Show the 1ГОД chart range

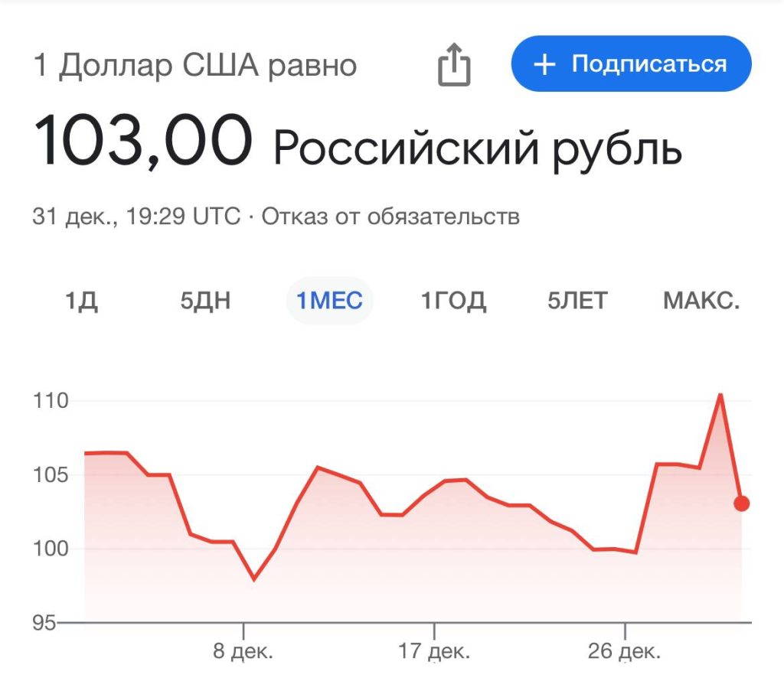click(x=453, y=301)
